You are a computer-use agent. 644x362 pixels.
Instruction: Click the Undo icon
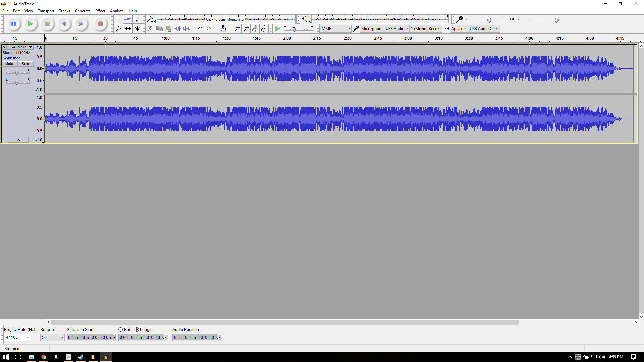[x=200, y=28]
